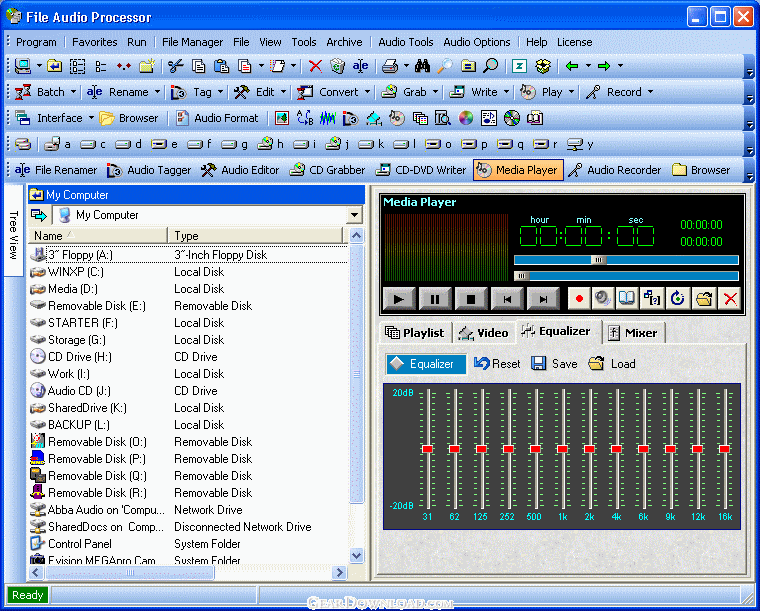760x611 pixels.
Task: Open the Audio Tools menu
Action: point(406,42)
